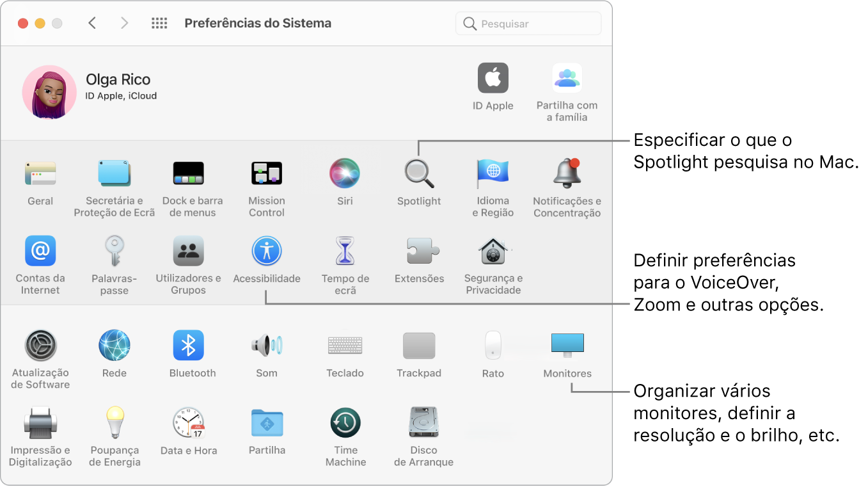The height and width of the screenshot is (487, 868).
Task: Click the Pesquisar search field
Action: click(528, 24)
